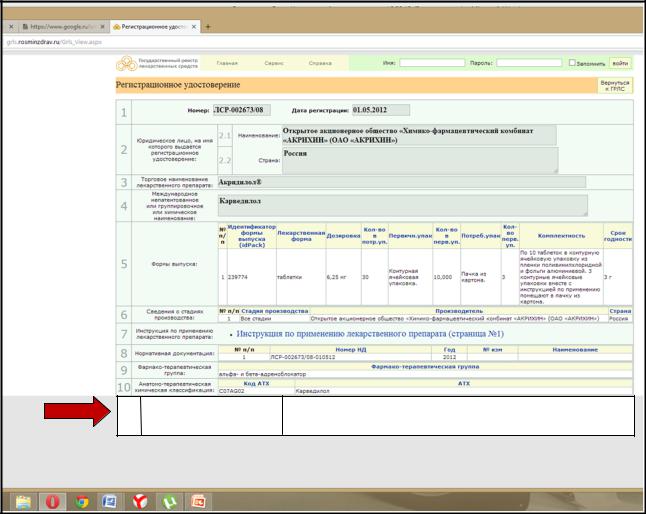
Task: Click the Дозировка column header
Action: [344, 236]
